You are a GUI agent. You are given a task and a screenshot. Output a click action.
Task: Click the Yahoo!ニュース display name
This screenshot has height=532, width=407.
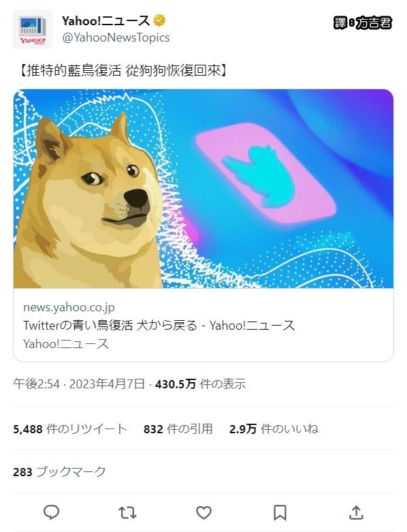pos(105,20)
